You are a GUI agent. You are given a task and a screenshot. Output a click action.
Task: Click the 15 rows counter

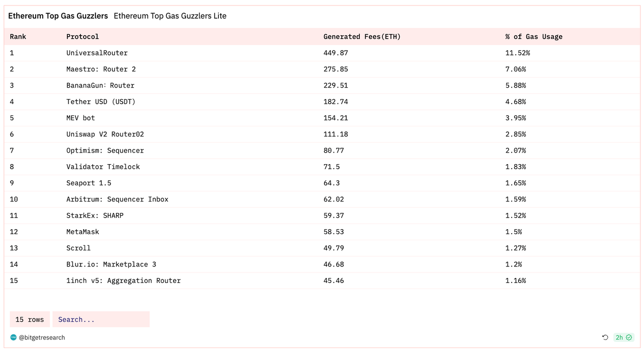[x=30, y=319]
